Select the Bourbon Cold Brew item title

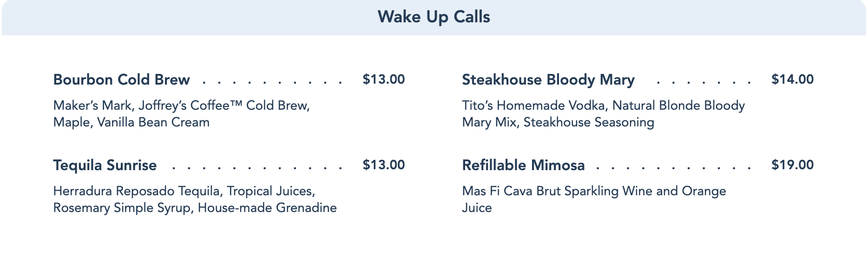(121, 79)
